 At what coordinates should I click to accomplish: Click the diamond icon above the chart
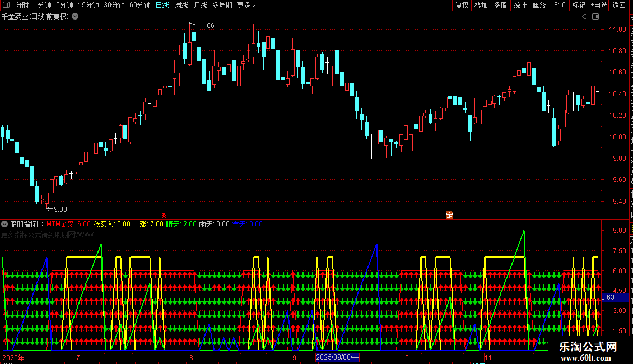(x=585, y=17)
